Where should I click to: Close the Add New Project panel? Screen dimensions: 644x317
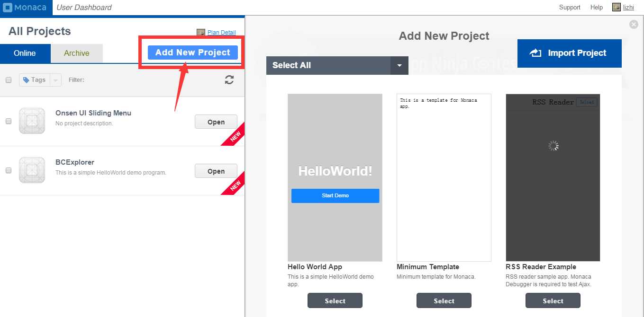[634, 24]
